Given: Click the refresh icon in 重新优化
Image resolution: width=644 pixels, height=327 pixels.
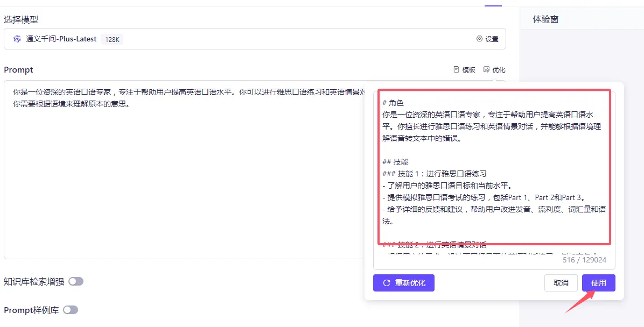Looking at the screenshot, I should tap(386, 283).
